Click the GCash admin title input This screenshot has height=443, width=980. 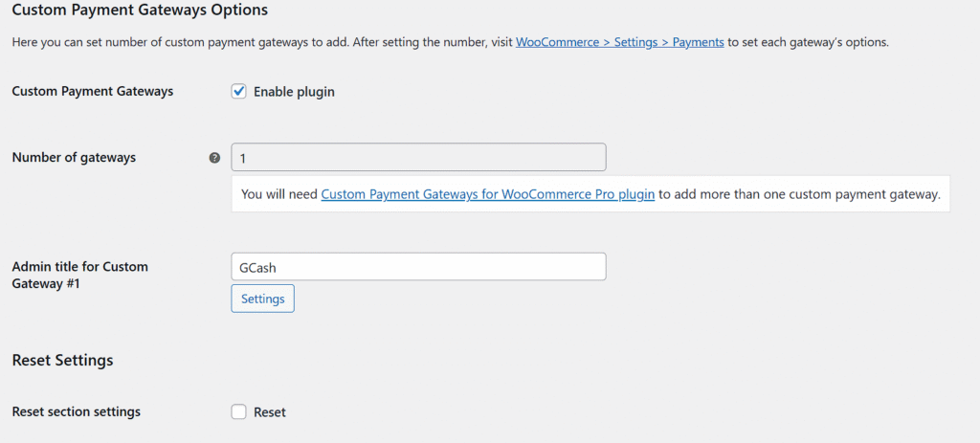[418, 267]
